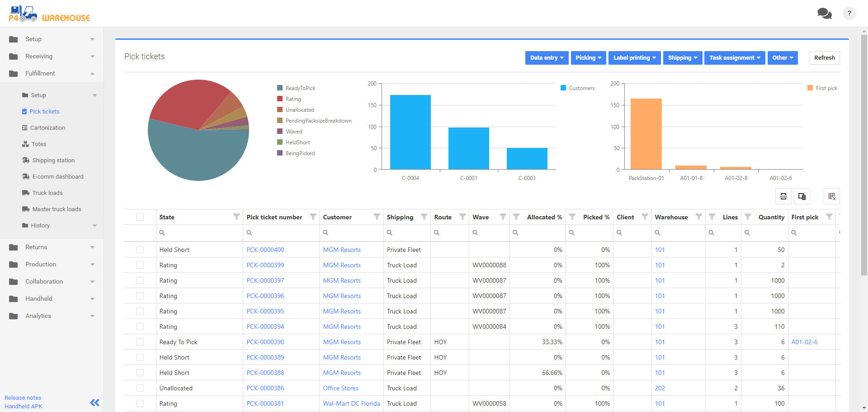The height and width of the screenshot is (412, 868).
Task: Open Shipping station from sidebar
Action: pos(53,161)
